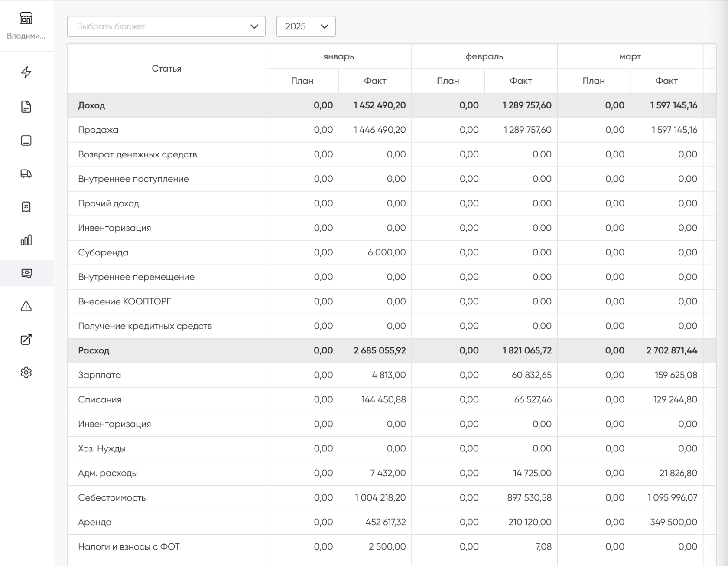Screen dimensions: 728x566
Task: Click the Субаренда row label
Action: (x=103, y=252)
